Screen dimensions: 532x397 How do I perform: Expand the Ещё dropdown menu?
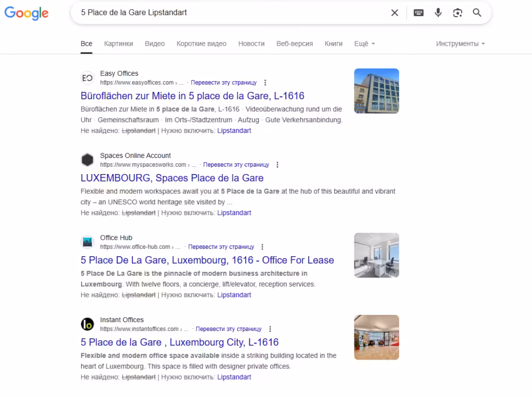[x=364, y=44]
